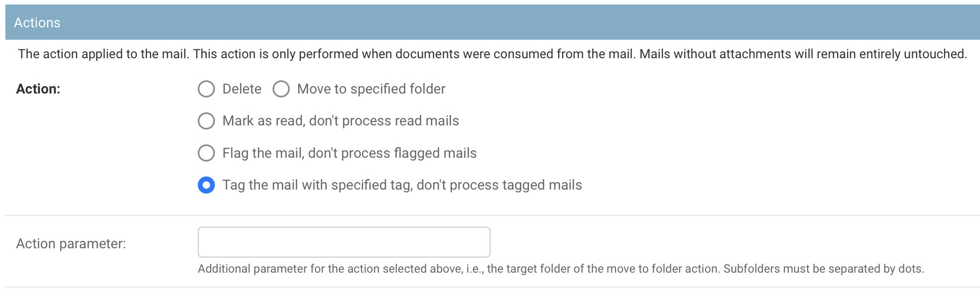
Task: Click the 'Move to specified folder' text label
Action: pos(370,89)
